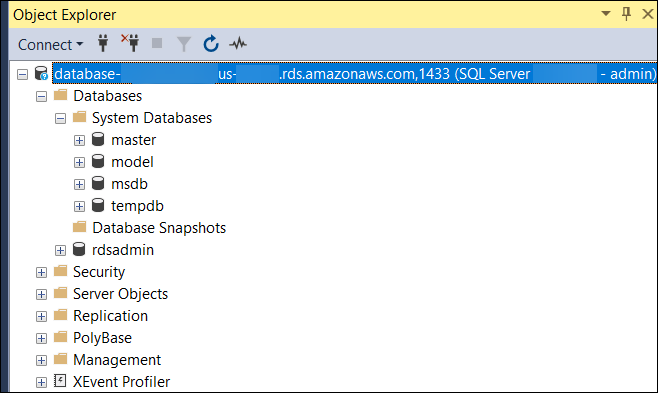The width and height of the screenshot is (658, 393).
Task: Collapse the Databases folder node
Action: click(42, 97)
